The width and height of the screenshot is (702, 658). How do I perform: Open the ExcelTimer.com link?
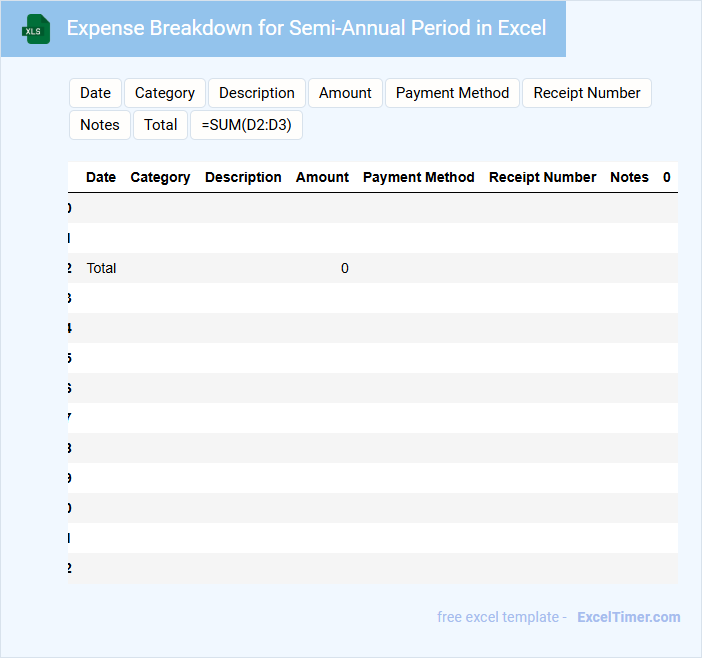629,617
